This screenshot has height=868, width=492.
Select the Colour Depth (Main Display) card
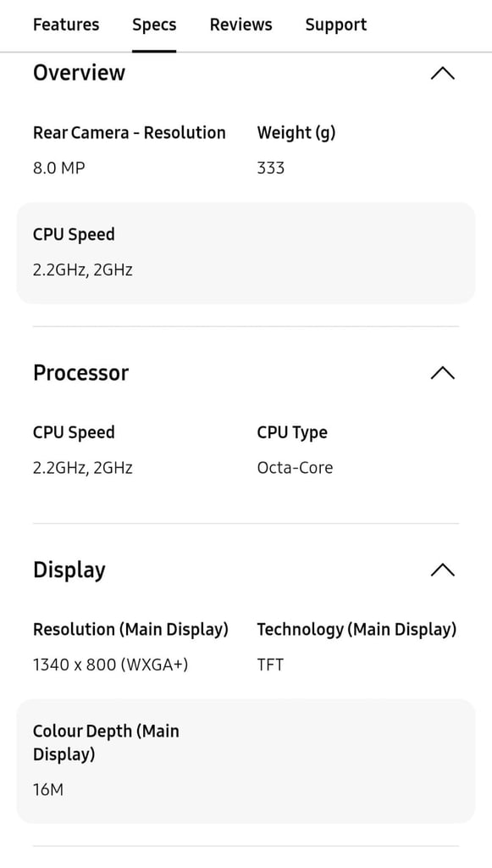[x=246, y=761]
